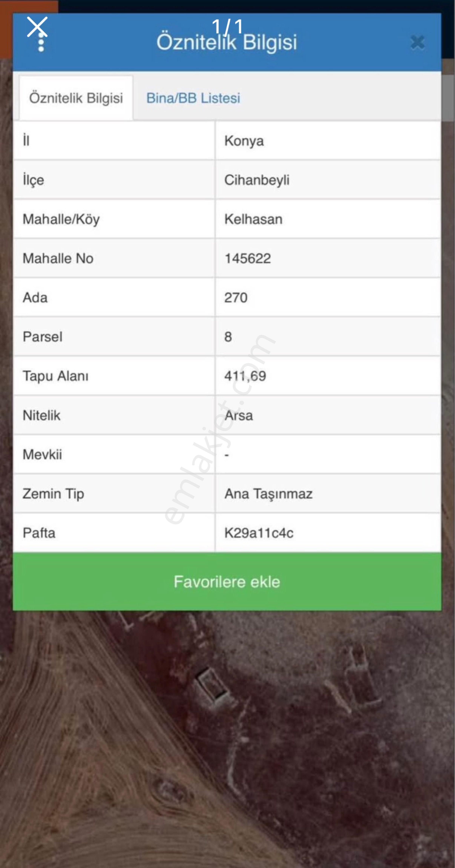Select the Nitelik value Arsa

point(239,416)
